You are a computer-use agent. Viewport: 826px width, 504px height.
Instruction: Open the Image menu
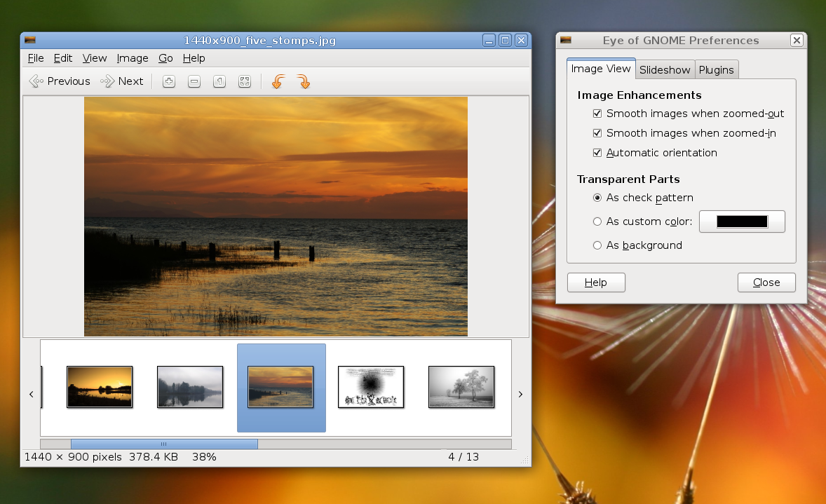(133, 58)
